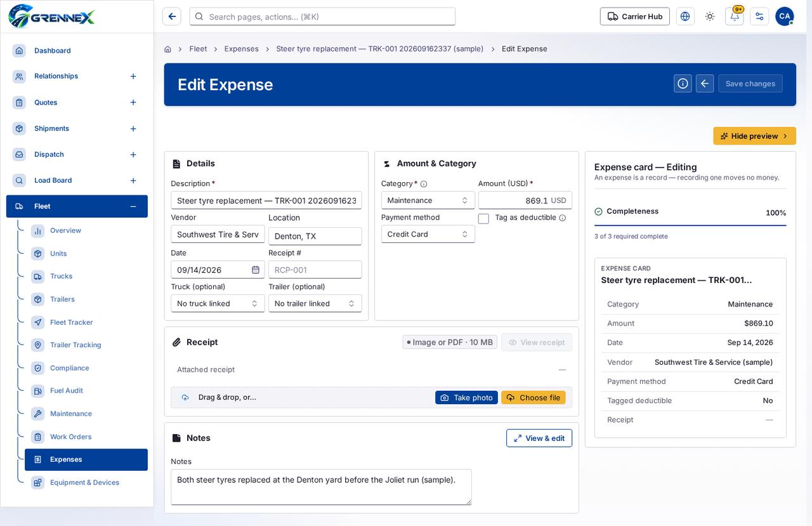The height and width of the screenshot is (526, 812).
Task: Click the Search pages, actions field
Action: point(322,16)
